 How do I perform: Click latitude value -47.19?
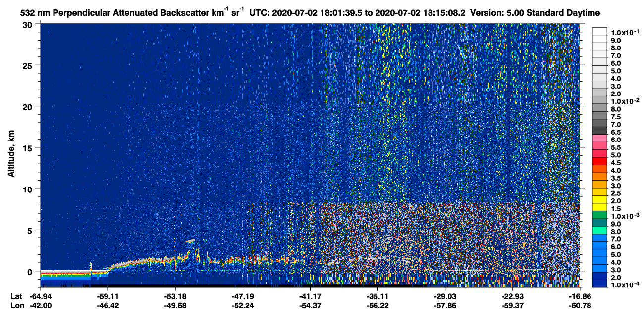point(243,296)
